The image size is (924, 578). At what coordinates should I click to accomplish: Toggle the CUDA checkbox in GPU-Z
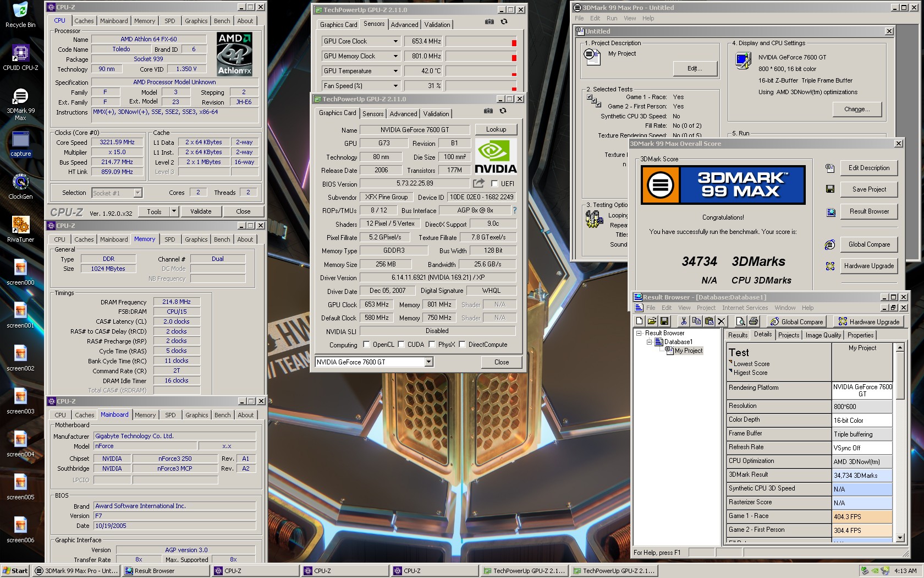point(400,345)
